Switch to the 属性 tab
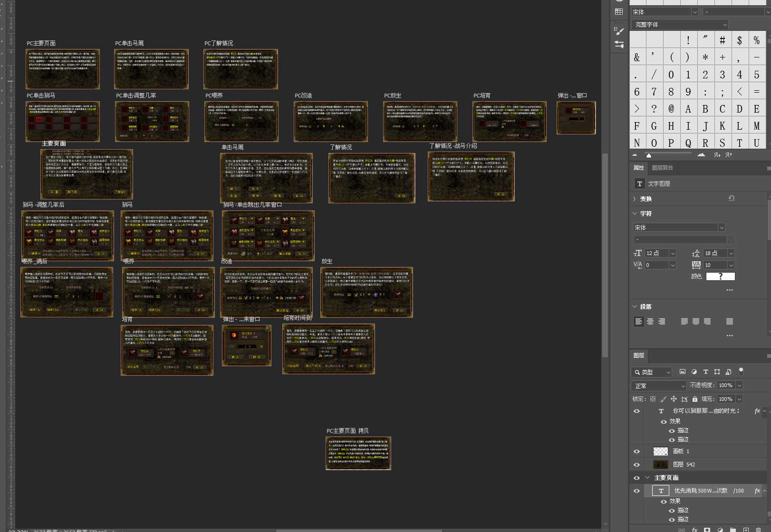 (x=639, y=168)
